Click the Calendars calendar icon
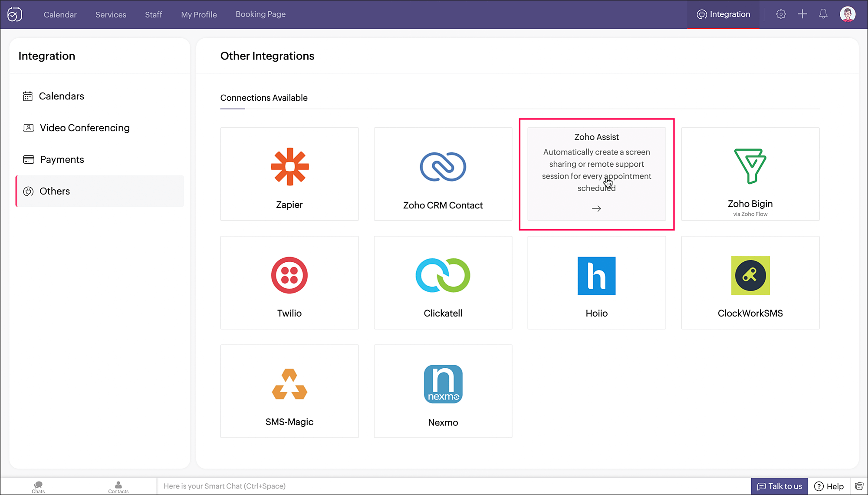Viewport: 868px width, 495px height. 28,96
